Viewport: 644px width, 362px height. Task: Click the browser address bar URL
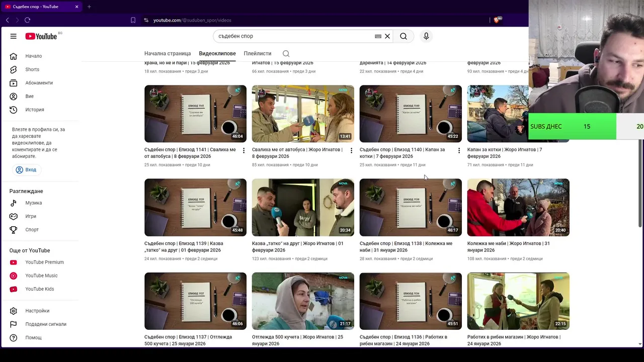pyautogui.click(x=192, y=20)
